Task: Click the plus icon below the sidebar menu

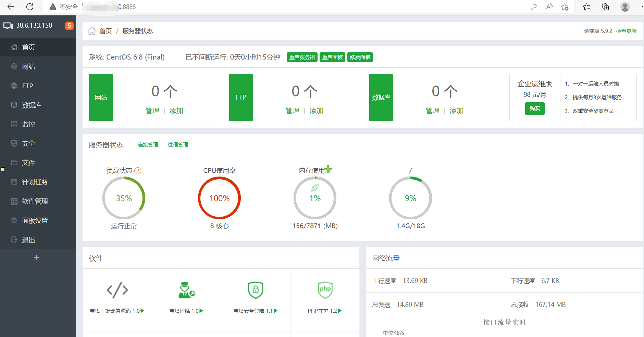Action: point(37,258)
